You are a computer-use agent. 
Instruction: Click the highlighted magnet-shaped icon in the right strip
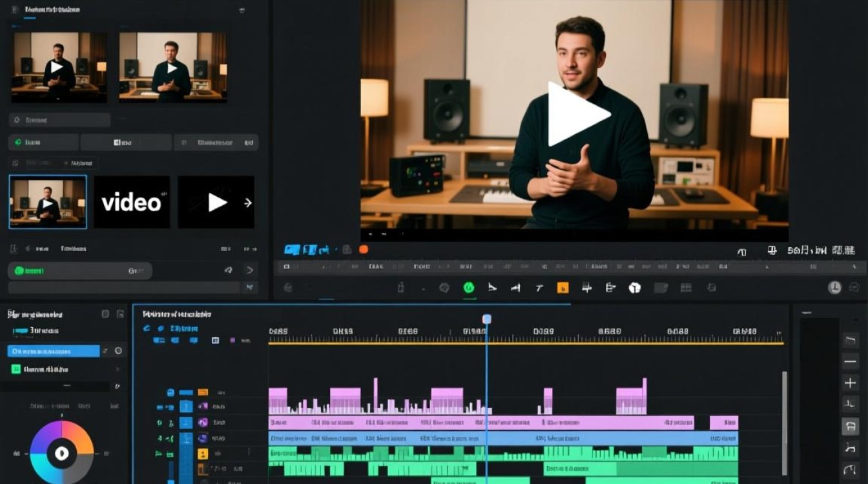coord(850,427)
